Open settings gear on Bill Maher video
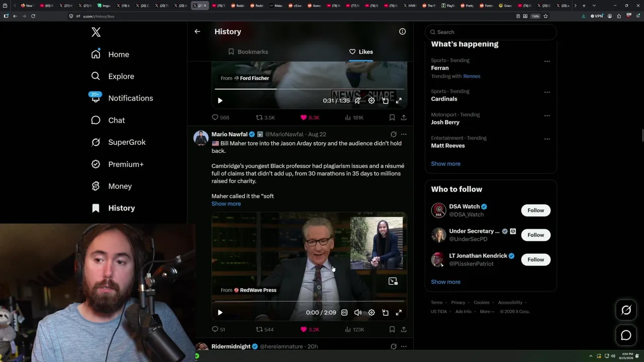Viewport: 644px width, 362px height. coord(371,313)
